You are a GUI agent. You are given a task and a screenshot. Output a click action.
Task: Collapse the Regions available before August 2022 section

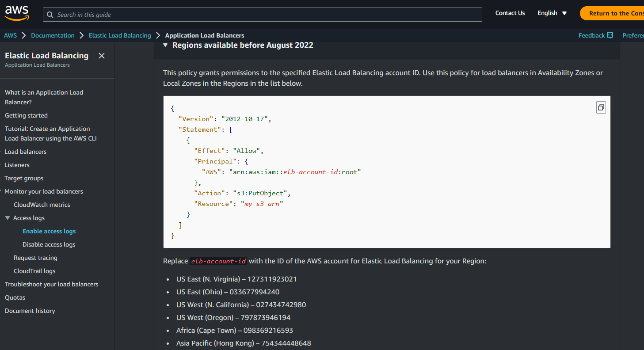[x=165, y=45]
